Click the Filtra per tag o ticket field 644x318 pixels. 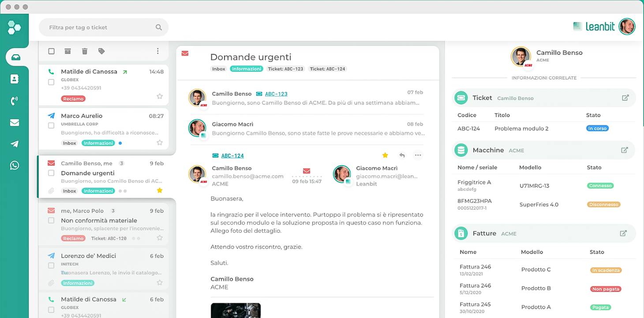coord(99,27)
